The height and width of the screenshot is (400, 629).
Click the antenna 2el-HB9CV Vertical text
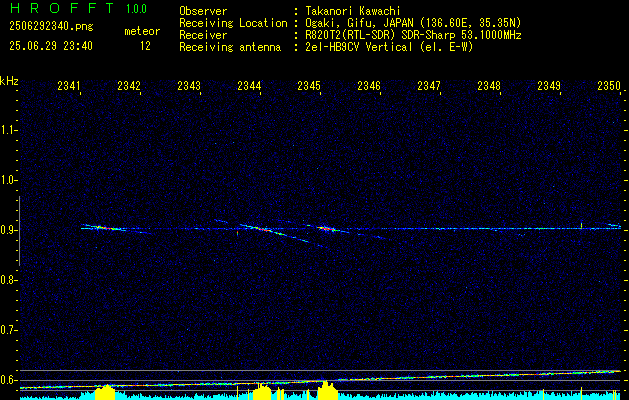387,47
